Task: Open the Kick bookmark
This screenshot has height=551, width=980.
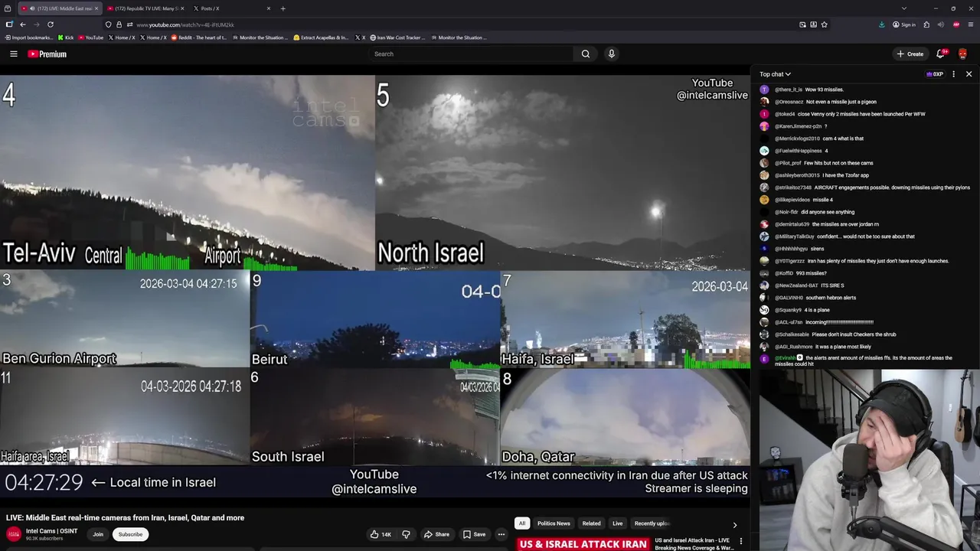Action: [x=66, y=37]
